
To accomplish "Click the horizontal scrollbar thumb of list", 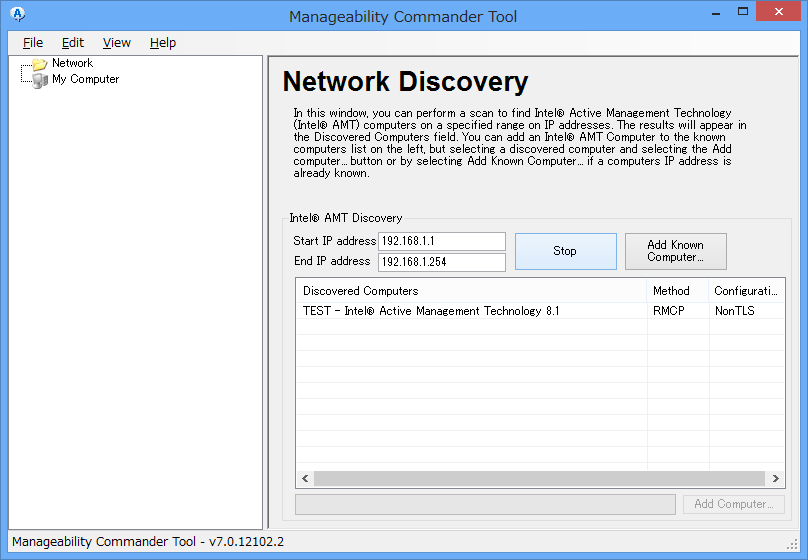I will [x=540, y=479].
